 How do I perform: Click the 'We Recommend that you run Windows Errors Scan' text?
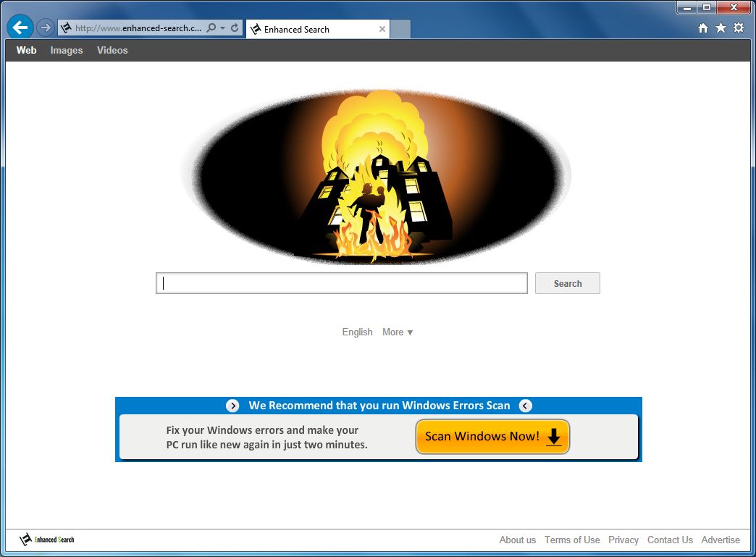click(x=379, y=406)
